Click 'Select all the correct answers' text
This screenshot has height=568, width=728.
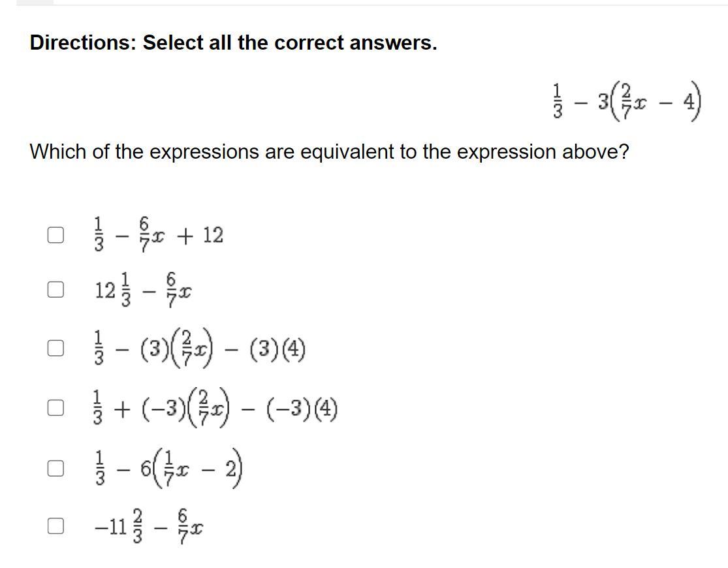coord(290,43)
